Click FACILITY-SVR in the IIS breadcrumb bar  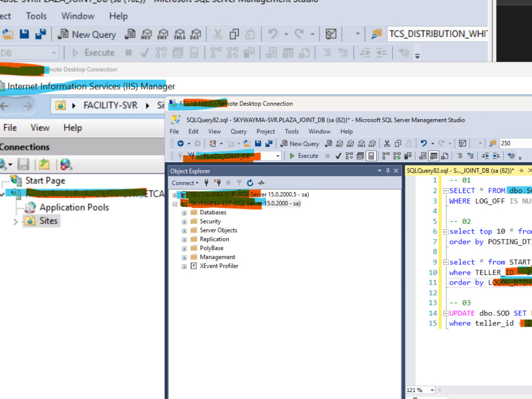(110, 105)
